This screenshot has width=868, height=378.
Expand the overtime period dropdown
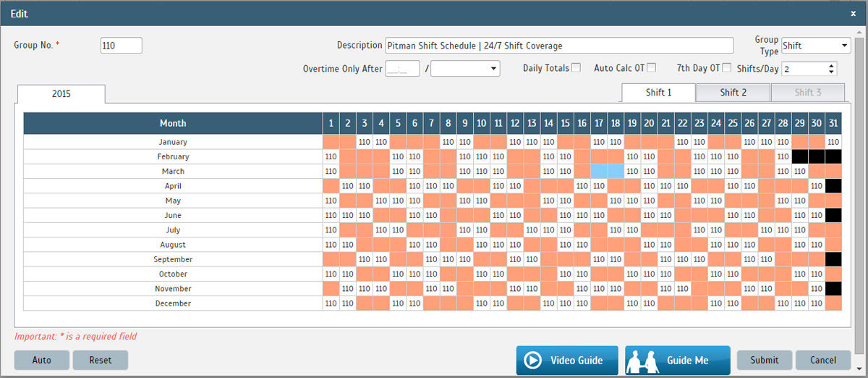[x=465, y=68]
